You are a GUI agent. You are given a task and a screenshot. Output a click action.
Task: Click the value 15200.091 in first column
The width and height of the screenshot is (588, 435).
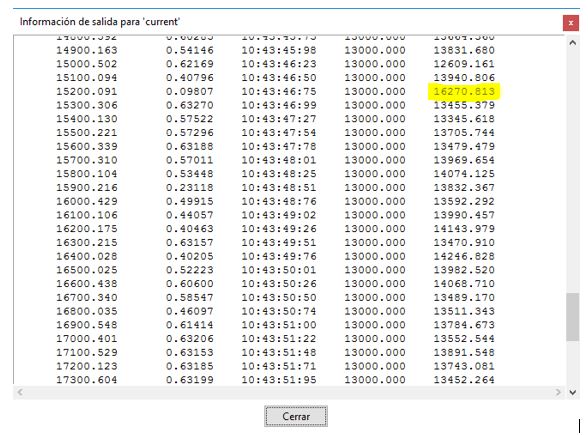[87, 92]
